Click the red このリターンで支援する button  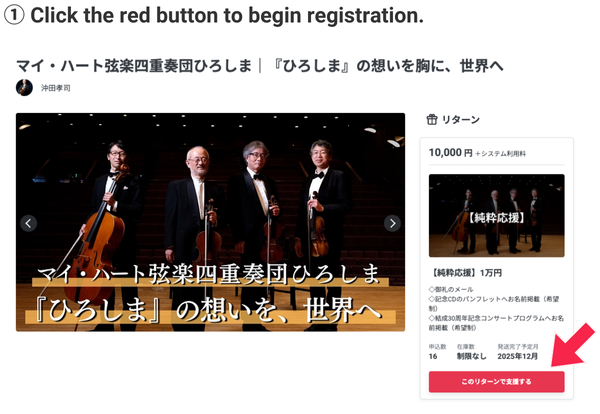click(x=496, y=381)
